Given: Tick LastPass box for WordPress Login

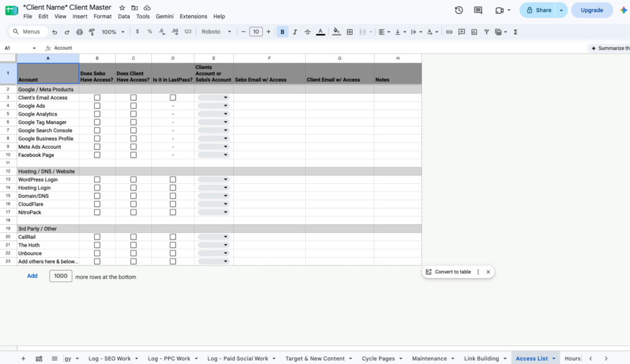Looking at the screenshot, I should 173,180.
